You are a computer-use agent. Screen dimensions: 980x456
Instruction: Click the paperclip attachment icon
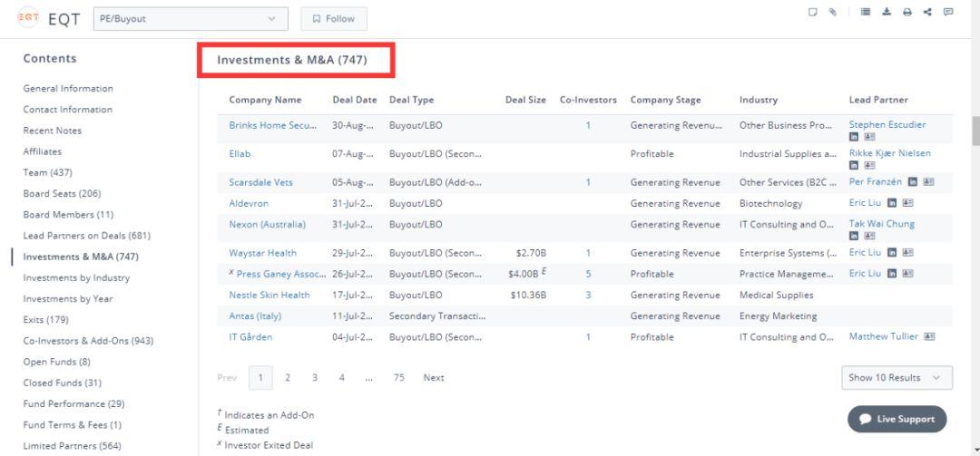[832, 12]
